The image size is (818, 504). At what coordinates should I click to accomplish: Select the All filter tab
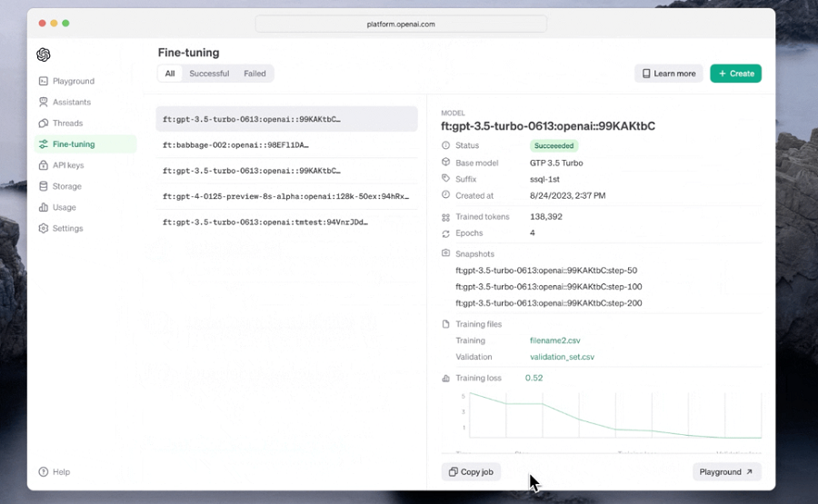click(170, 74)
